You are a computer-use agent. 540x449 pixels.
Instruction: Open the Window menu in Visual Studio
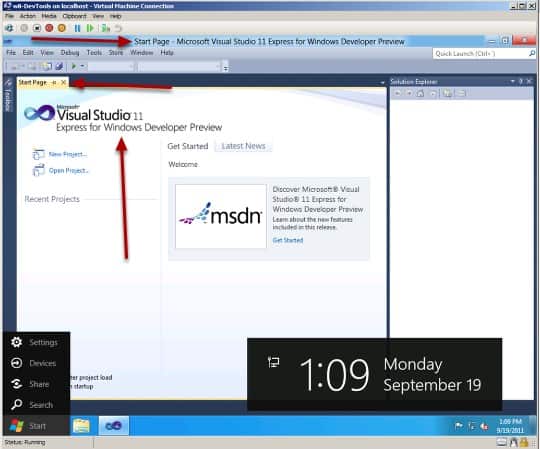point(142,52)
